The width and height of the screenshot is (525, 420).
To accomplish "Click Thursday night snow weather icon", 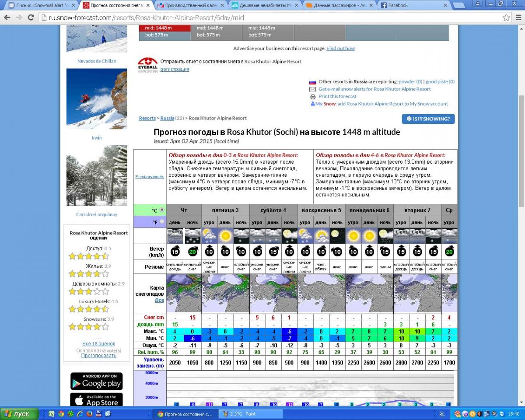I will pos(192,236).
